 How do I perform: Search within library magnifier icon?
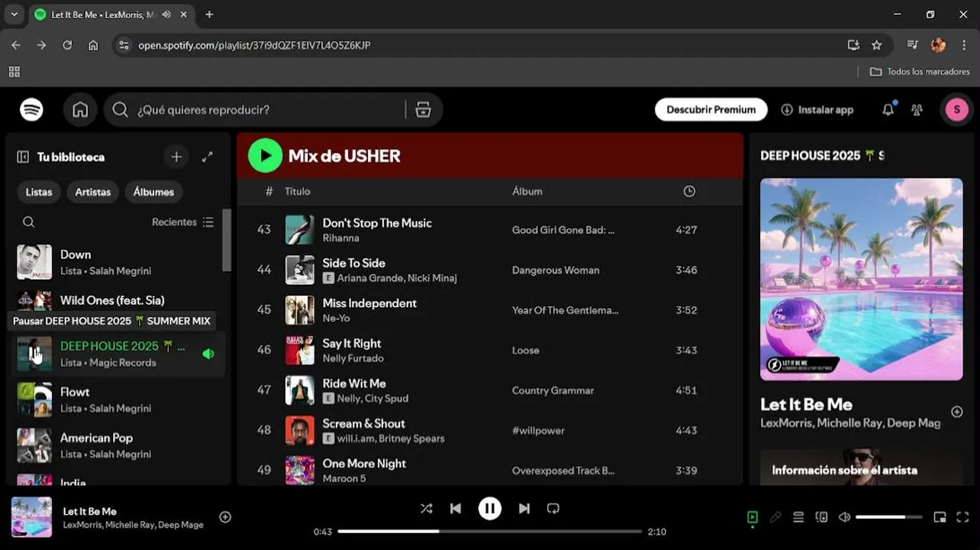point(28,222)
